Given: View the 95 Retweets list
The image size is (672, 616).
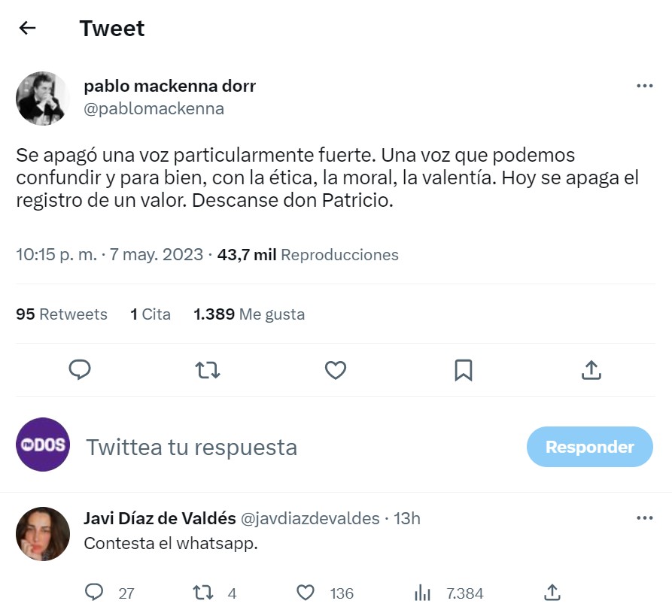Looking at the screenshot, I should pyautogui.click(x=62, y=314).
